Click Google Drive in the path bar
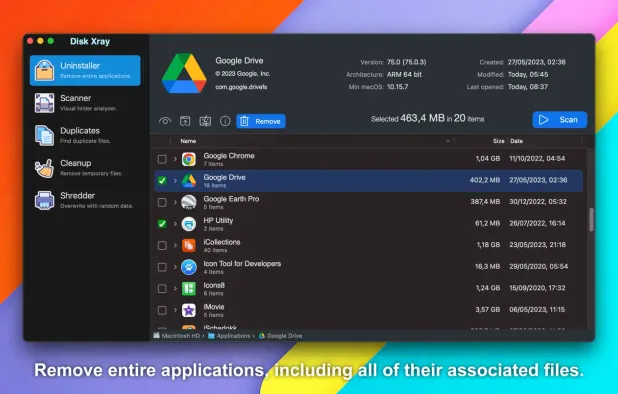 (x=280, y=336)
